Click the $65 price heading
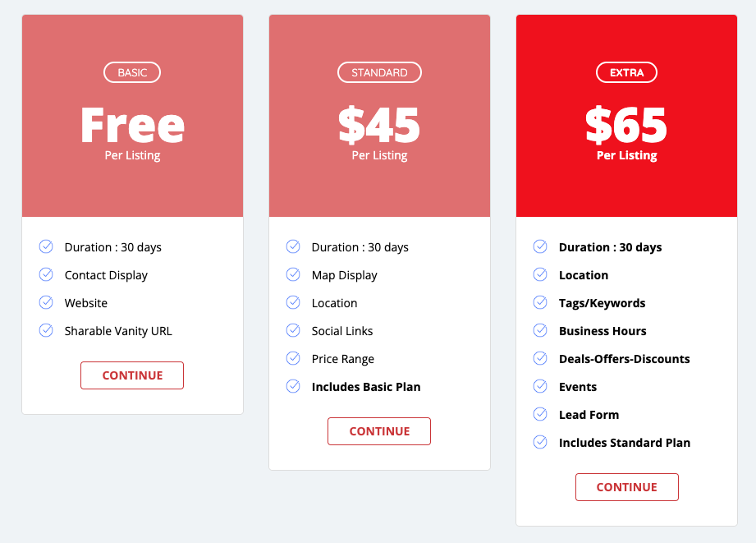This screenshot has height=543, width=756. (626, 126)
